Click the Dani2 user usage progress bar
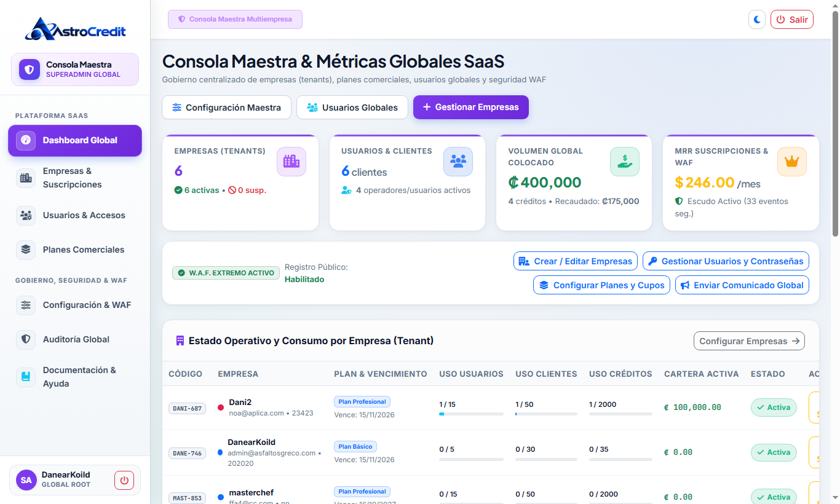Viewport: 840px width, 504px height. coord(471,414)
